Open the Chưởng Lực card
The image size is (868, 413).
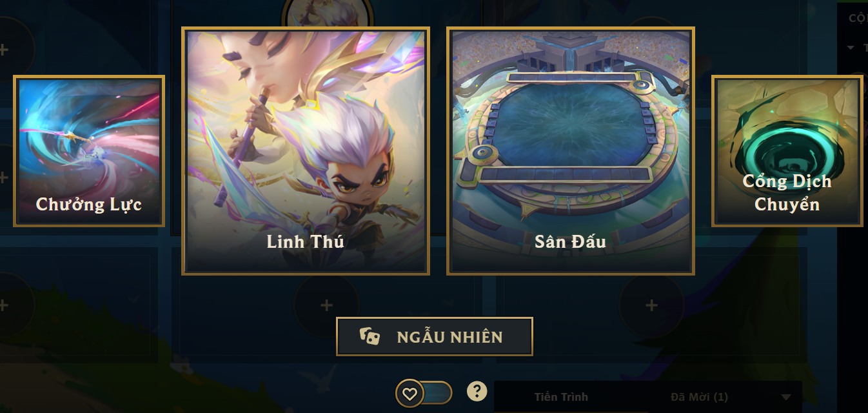click(89, 151)
